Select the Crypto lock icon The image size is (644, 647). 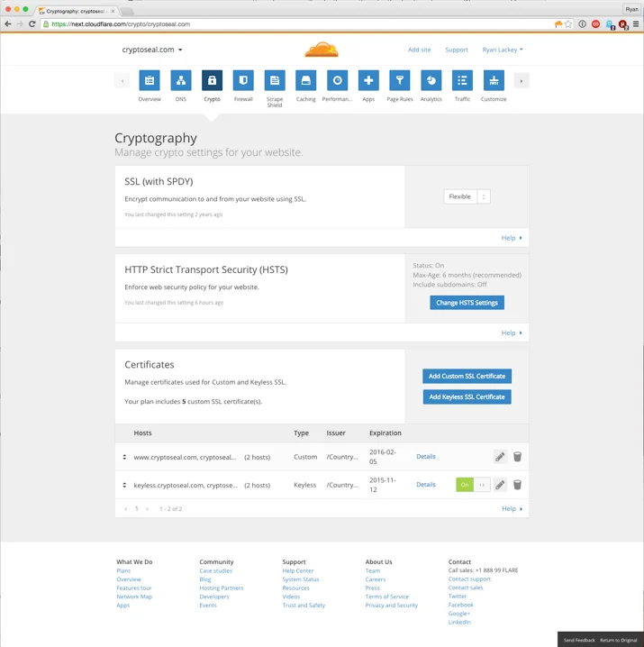point(212,80)
